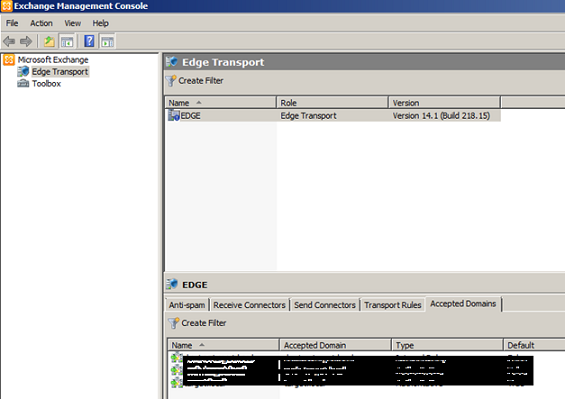Click the EDGE server row icon
565x399 pixels.
point(174,115)
